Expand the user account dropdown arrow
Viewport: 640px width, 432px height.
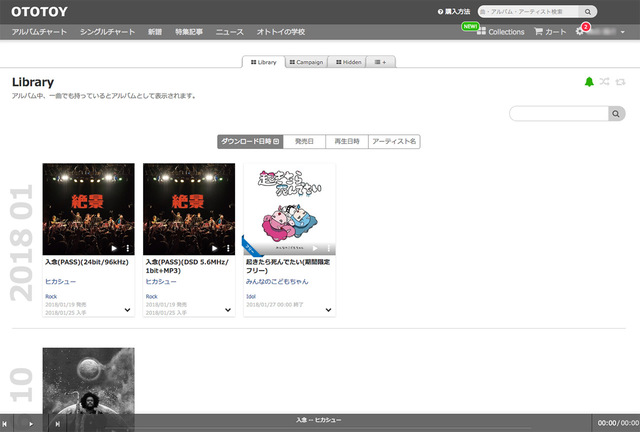coord(622,32)
